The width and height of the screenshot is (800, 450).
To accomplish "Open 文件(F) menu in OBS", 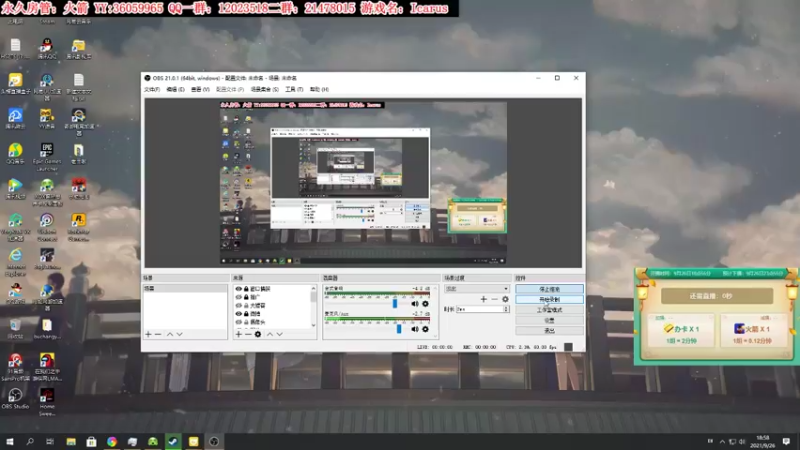I will (152, 89).
